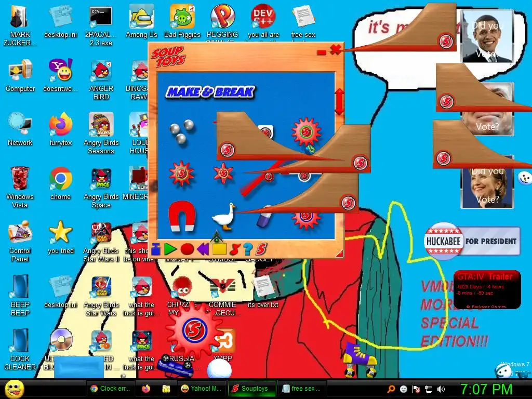Open the Yahoo Messenger 'doesntwo...' icon

[x=60, y=75]
